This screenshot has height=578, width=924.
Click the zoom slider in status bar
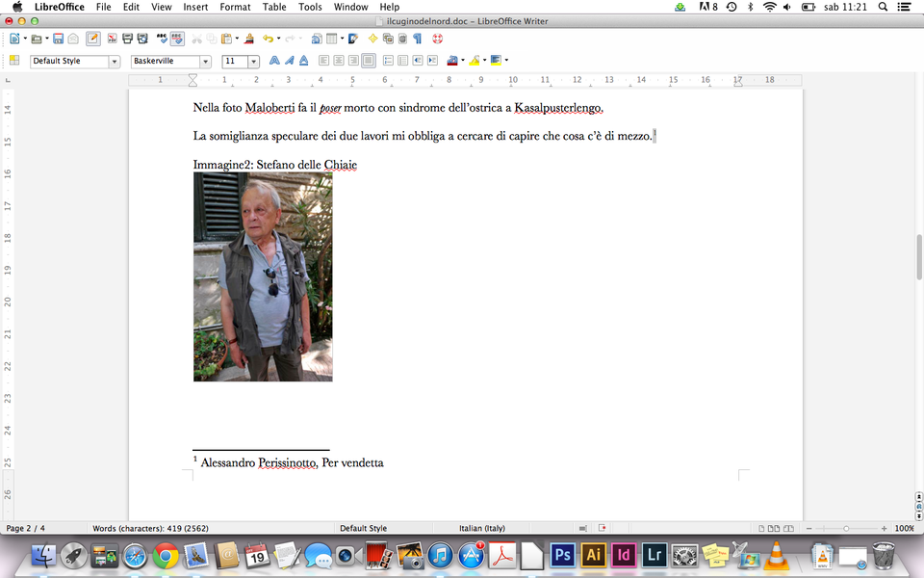tap(846, 528)
